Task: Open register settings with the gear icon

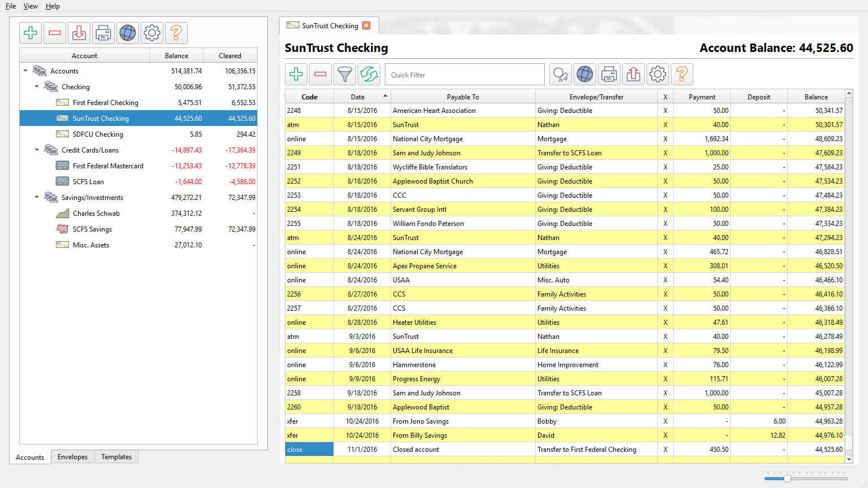Action: (x=658, y=74)
